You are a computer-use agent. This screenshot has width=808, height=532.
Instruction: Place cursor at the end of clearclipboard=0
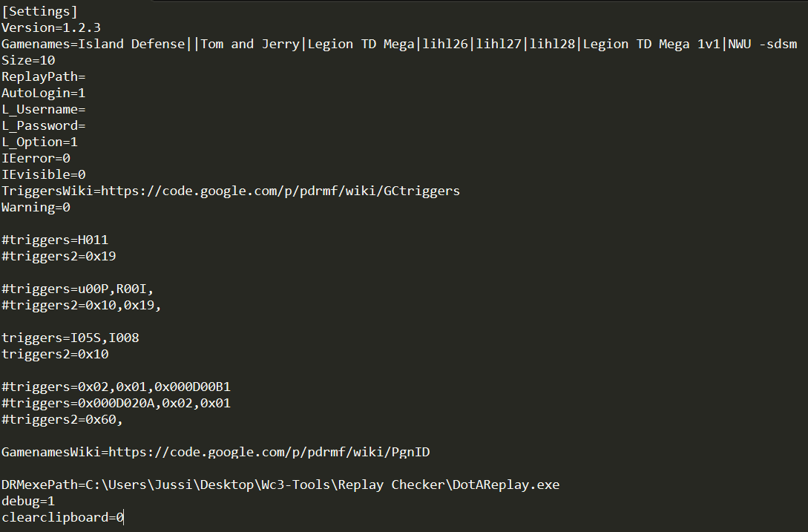(x=125, y=517)
